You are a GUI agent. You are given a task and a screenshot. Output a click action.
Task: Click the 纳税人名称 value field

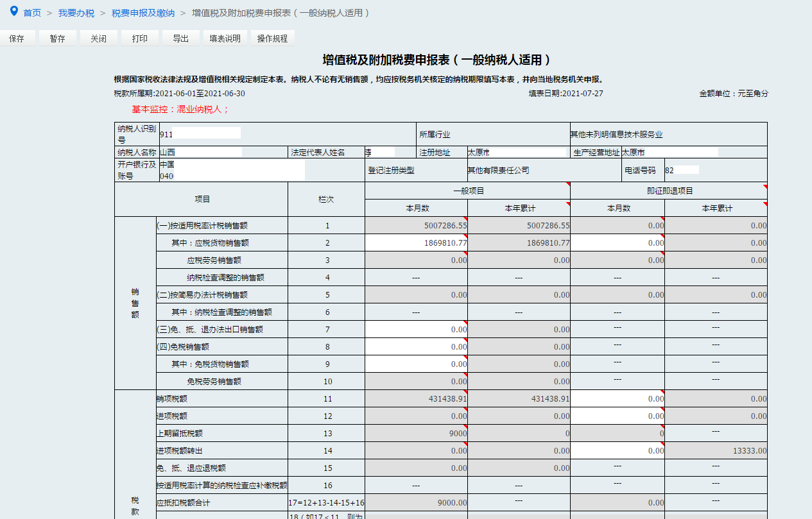[x=223, y=153]
